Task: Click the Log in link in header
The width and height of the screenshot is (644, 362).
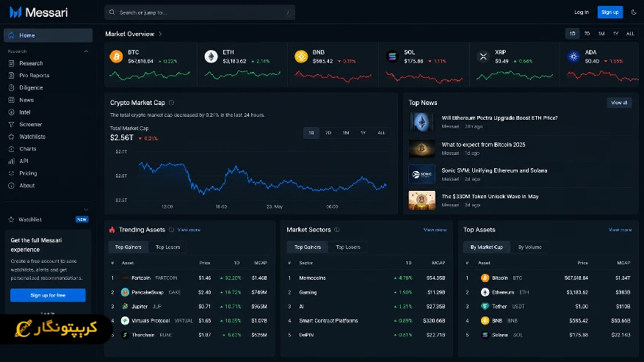Action: (581, 12)
